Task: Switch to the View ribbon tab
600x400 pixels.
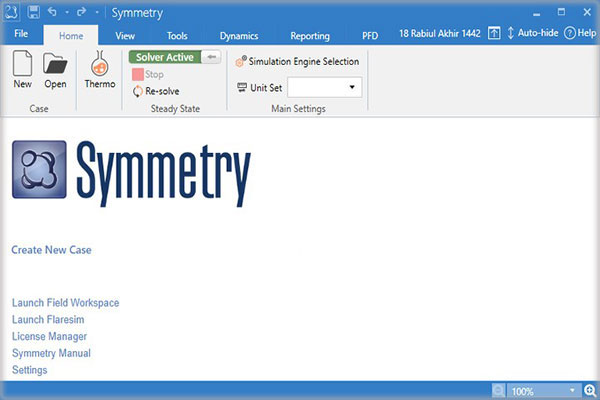Action: 125,36
